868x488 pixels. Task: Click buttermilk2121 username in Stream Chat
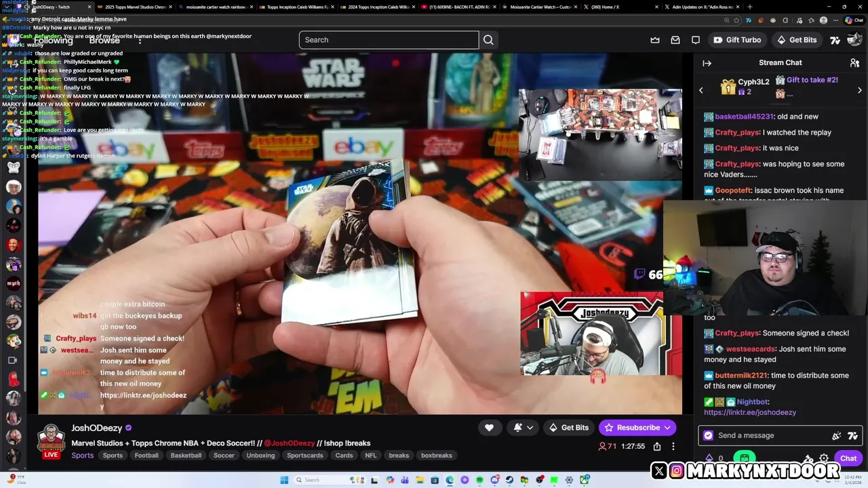(741, 375)
